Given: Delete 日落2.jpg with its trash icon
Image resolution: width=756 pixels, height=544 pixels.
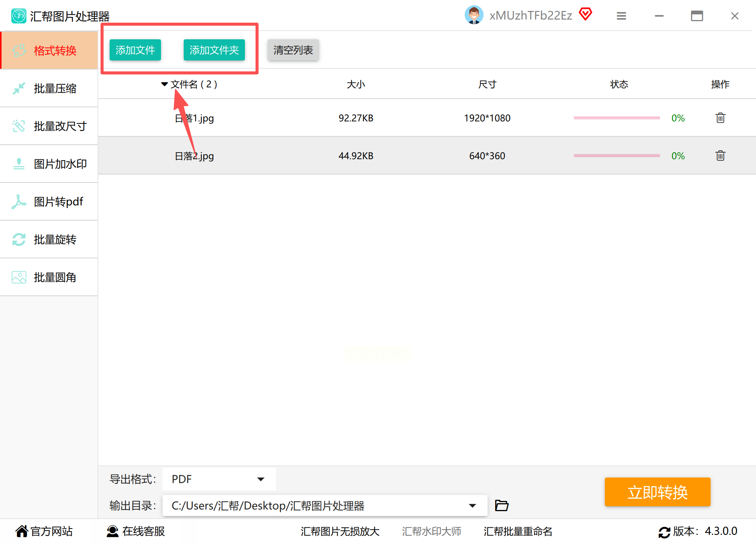Looking at the screenshot, I should click(x=720, y=156).
